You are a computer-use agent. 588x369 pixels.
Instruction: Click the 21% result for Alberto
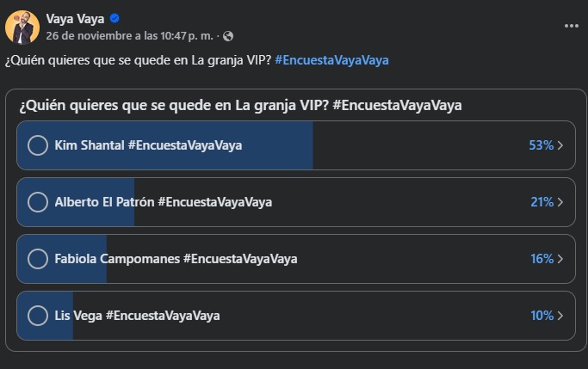(542, 202)
